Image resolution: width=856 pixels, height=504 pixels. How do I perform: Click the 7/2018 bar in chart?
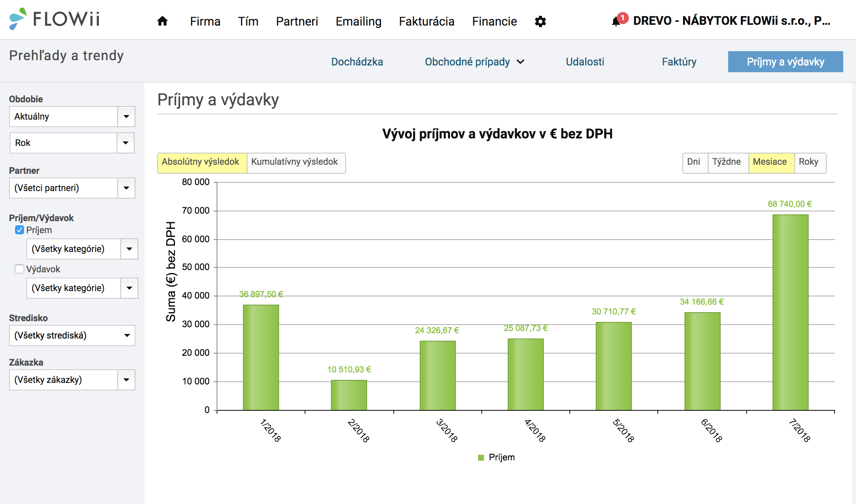coord(791,312)
